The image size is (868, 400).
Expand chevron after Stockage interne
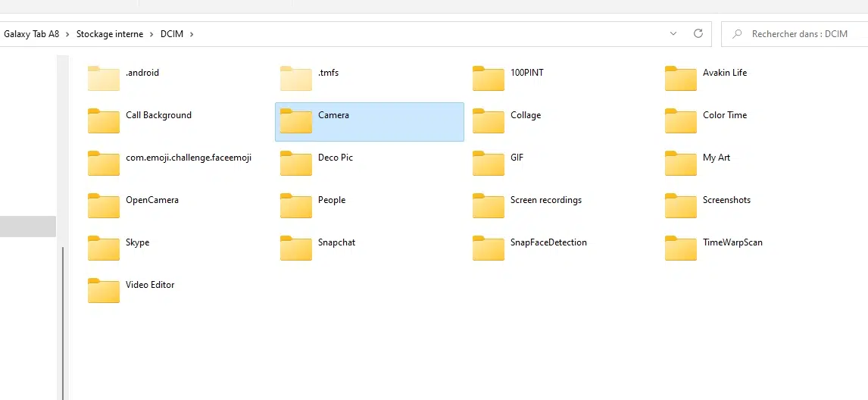point(151,34)
